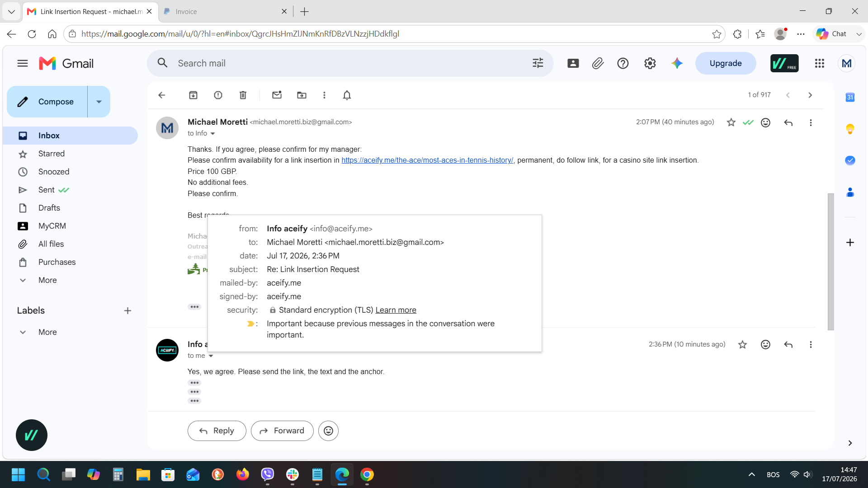This screenshot has height=488, width=868.
Task: Open the Learn more encryption link
Action: 396,310
